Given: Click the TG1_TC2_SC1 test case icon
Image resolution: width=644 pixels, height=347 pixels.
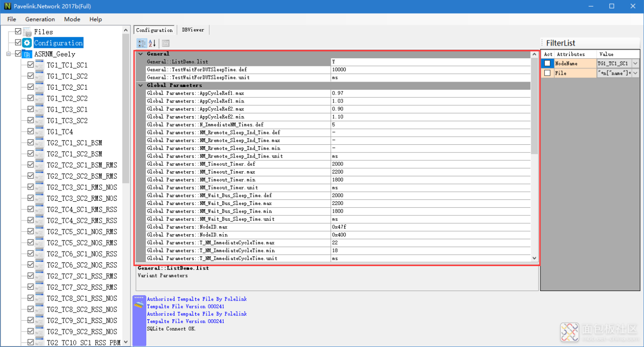Looking at the screenshot, I should (40, 87).
